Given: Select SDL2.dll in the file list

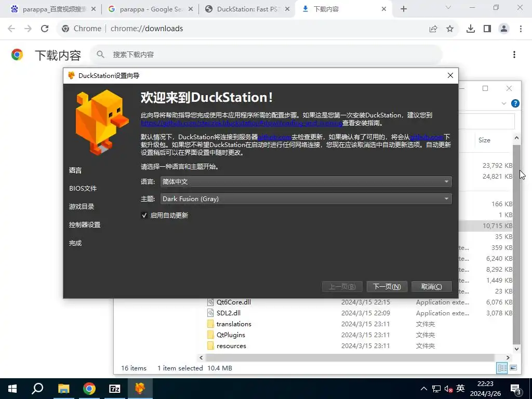Looking at the screenshot, I should coord(229,313).
